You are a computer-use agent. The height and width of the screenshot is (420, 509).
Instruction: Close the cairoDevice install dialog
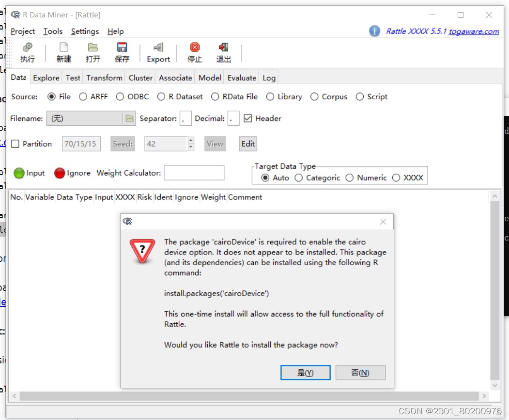383,222
